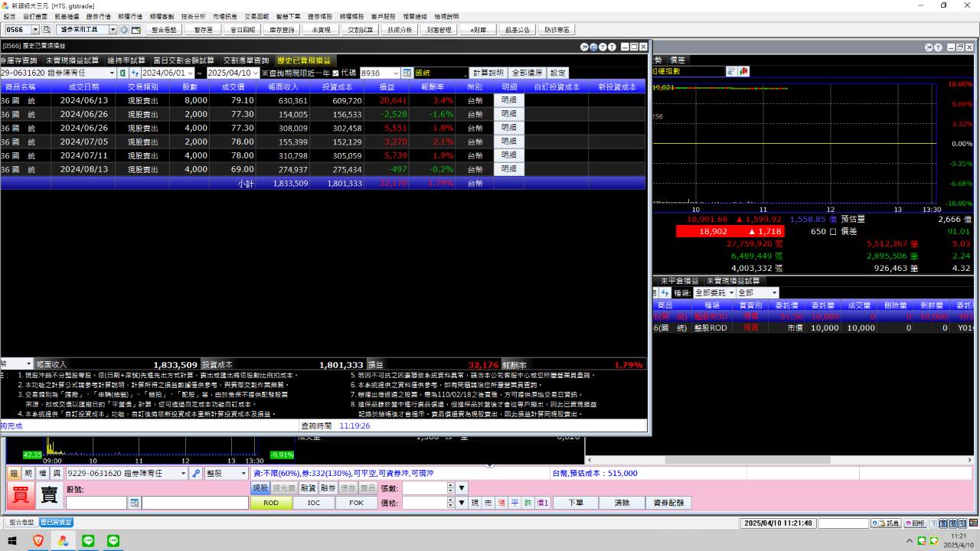Select the 證 securities market toggle
Image resolution: width=980 pixels, height=551 pixels.
click(x=14, y=474)
